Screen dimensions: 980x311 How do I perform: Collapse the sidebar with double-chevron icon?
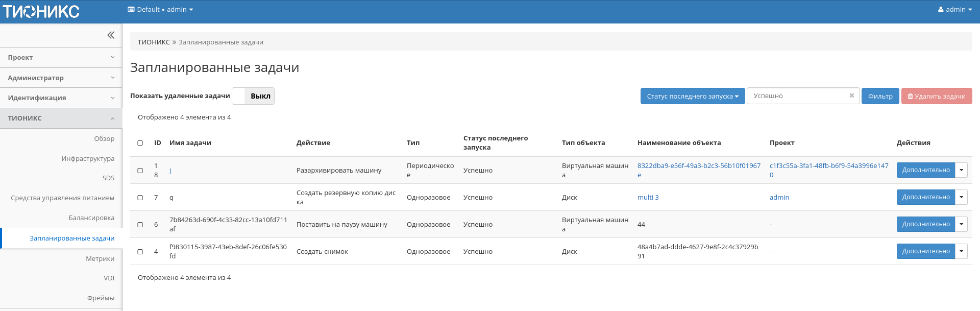[x=111, y=35]
